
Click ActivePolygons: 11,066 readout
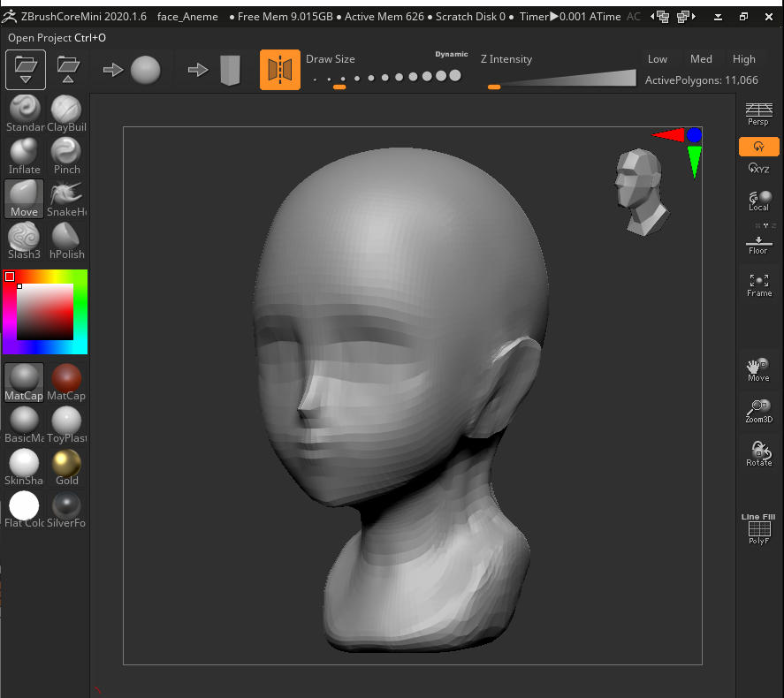[x=701, y=80]
